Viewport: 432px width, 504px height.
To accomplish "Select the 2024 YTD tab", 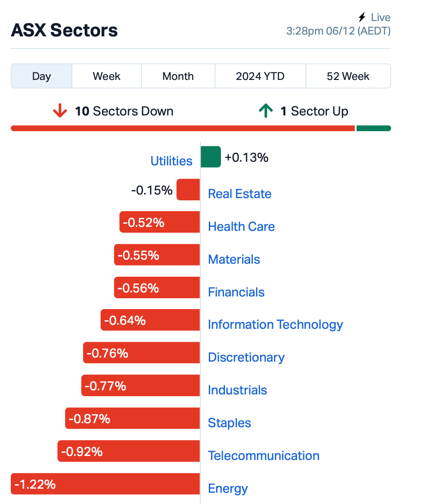I will pos(260,76).
